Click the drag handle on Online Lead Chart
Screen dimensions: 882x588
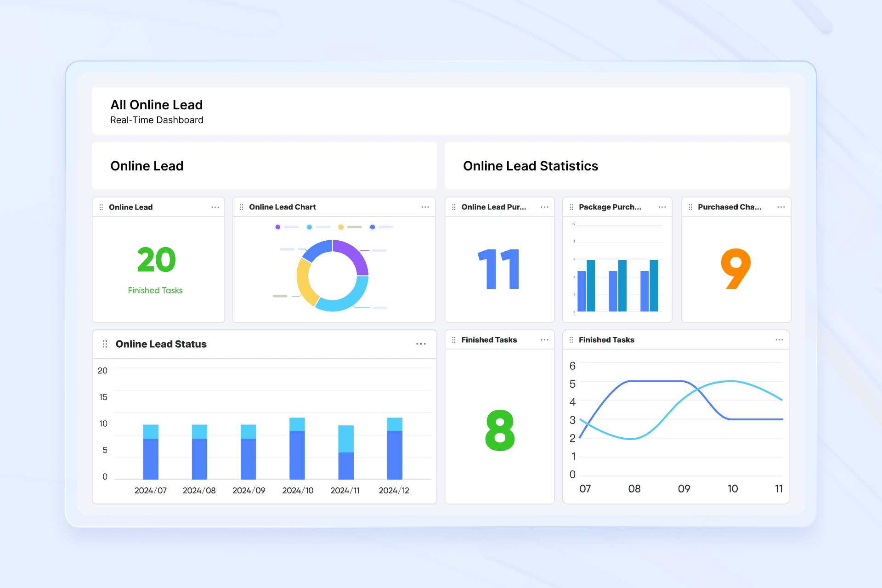242,207
